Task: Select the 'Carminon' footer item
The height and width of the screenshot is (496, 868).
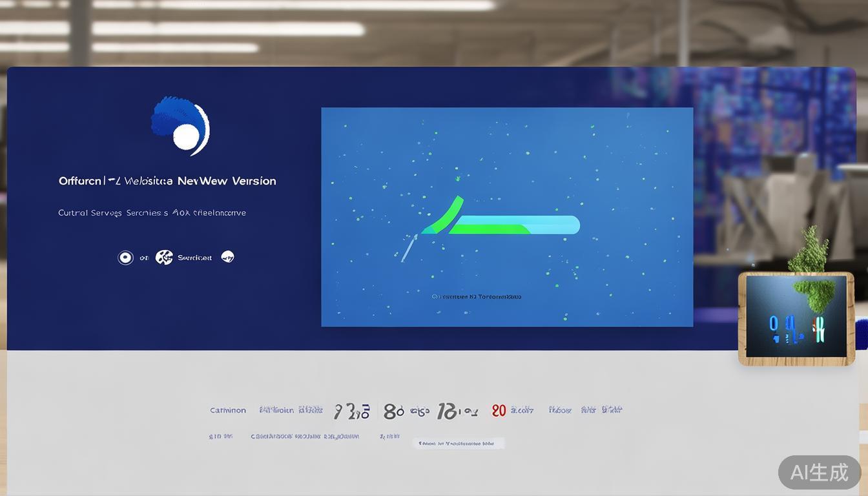Action: pos(227,410)
